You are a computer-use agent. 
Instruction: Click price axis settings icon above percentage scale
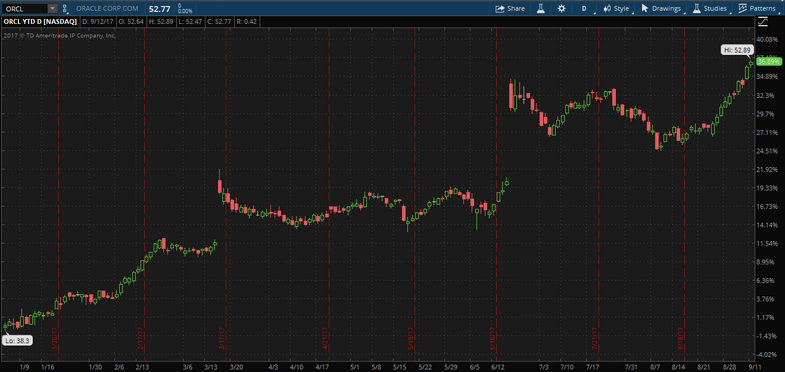pos(762,22)
